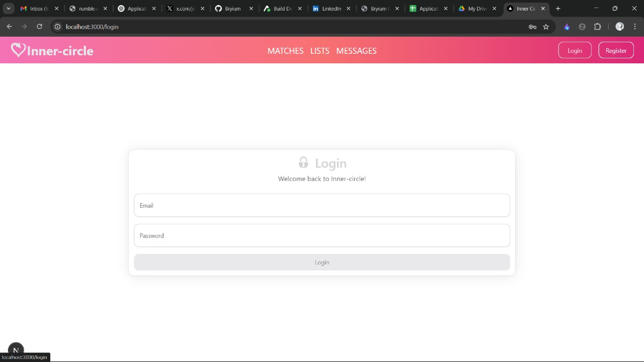Click the gray Login submit button
The width and height of the screenshot is (644, 362).
pyautogui.click(x=322, y=262)
